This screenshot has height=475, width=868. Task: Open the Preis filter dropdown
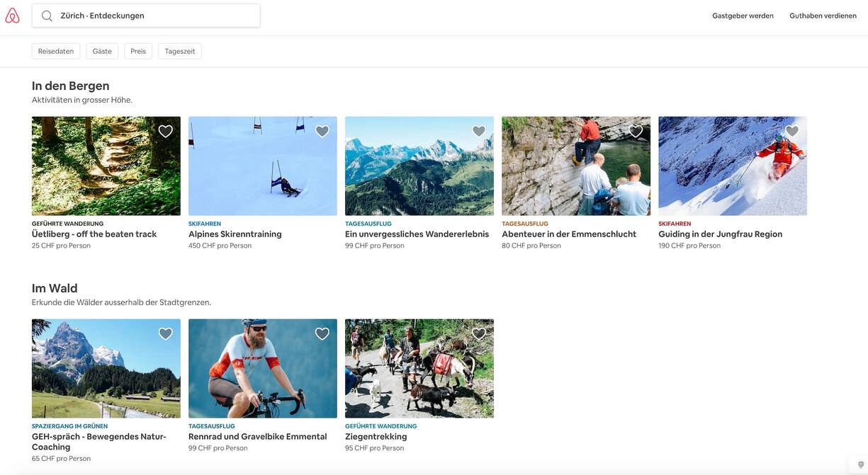(x=138, y=51)
